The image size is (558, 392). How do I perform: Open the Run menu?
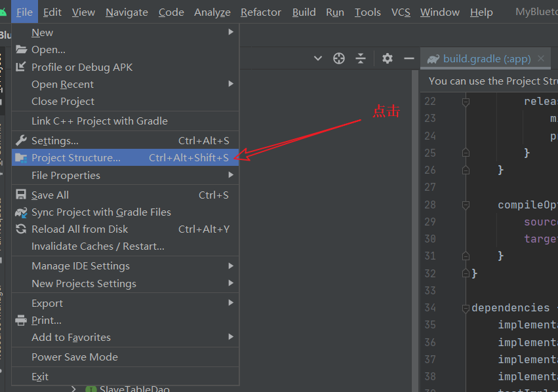click(x=335, y=12)
